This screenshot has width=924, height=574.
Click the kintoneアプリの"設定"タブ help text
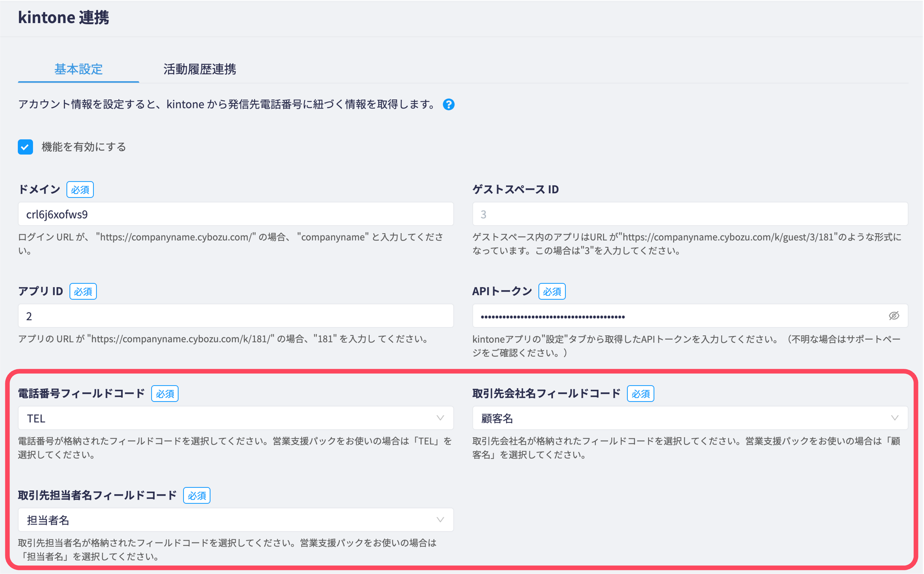click(x=687, y=346)
